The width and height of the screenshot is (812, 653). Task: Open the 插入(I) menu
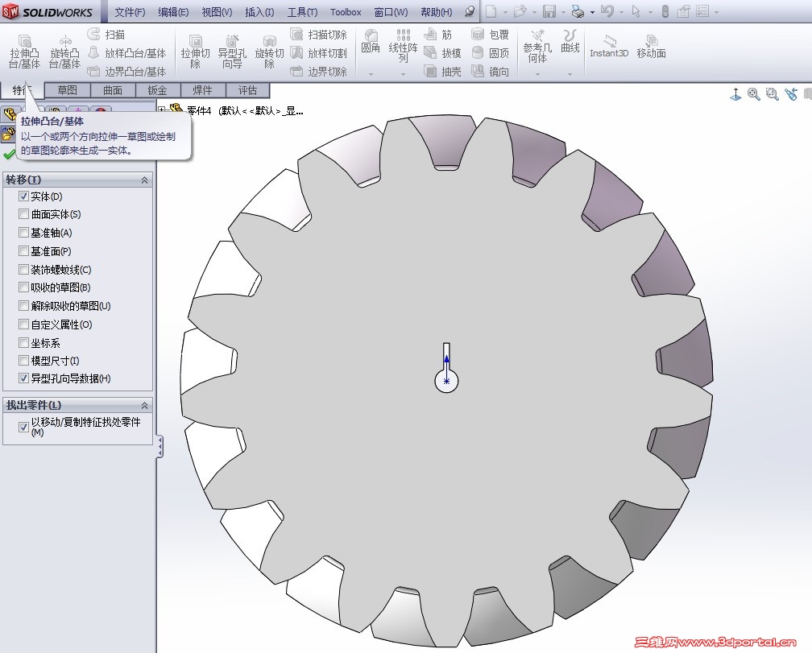coord(259,12)
